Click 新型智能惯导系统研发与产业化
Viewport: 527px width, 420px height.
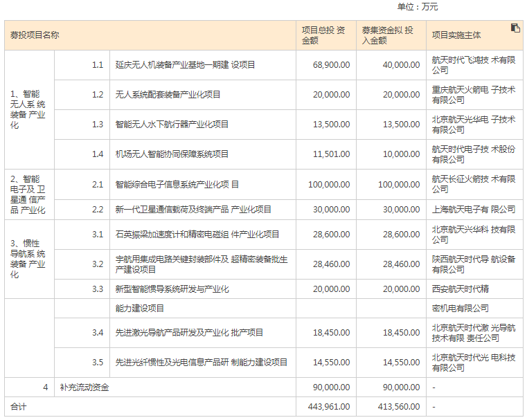click(172, 289)
